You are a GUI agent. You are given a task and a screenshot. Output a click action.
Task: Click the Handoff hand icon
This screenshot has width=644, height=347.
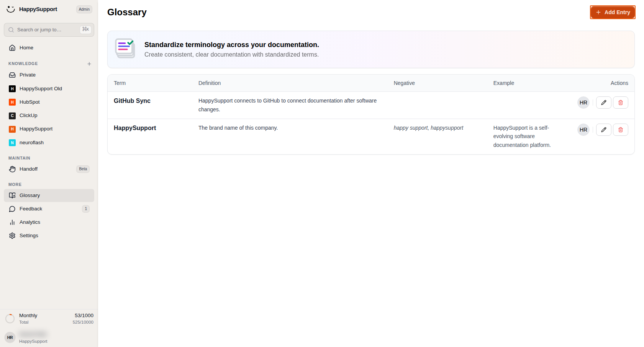click(x=12, y=169)
